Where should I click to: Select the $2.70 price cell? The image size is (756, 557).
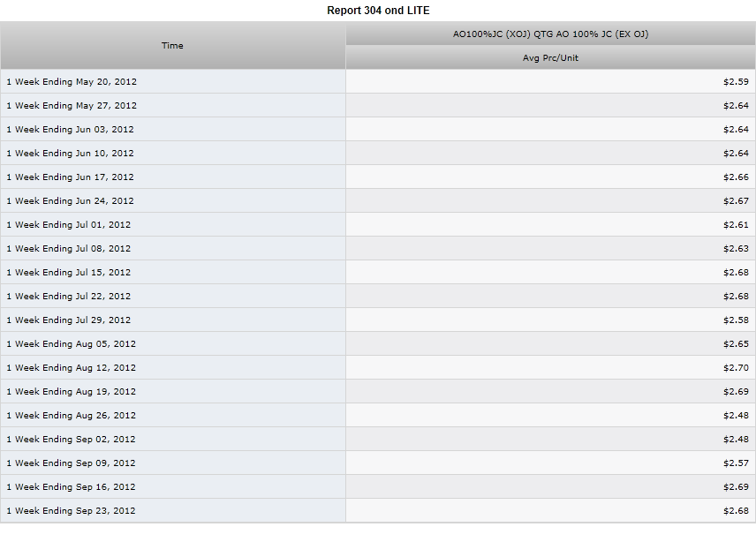(x=550, y=368)
